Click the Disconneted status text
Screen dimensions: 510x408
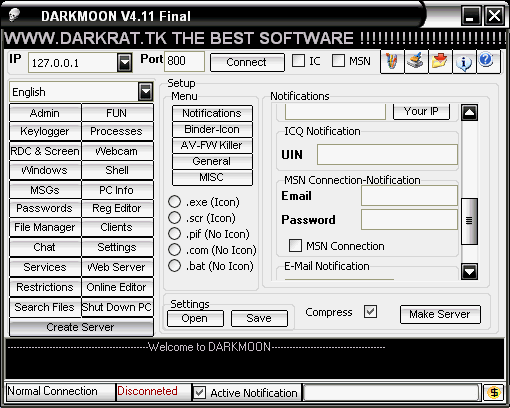[x=147, y=391]
